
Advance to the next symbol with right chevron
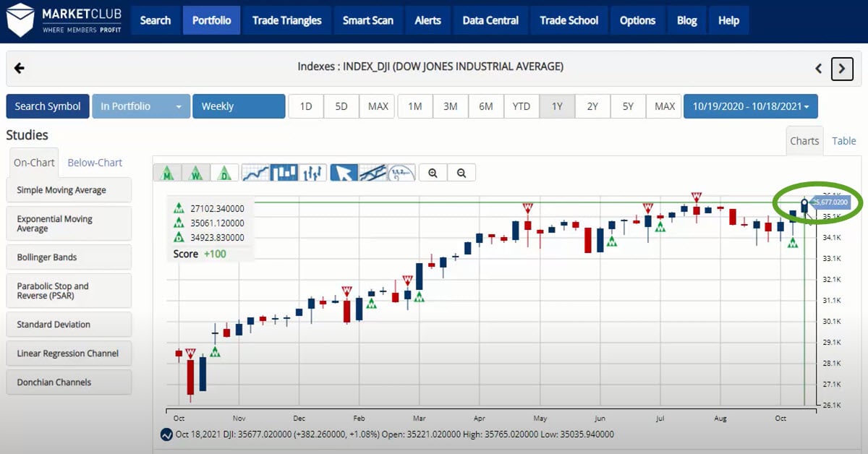coord(841,68)
